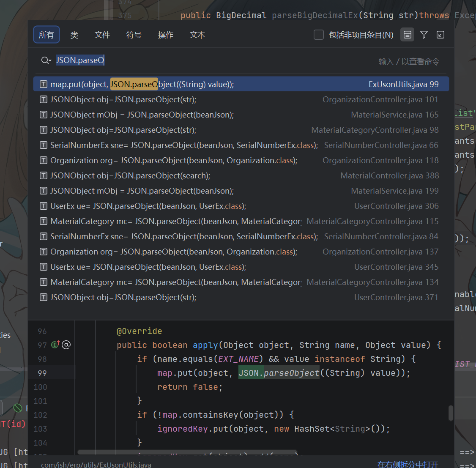Screen dimensions: 476x468
Task: Select the OrganizationController.java 118 result
Action: point(241,160)
